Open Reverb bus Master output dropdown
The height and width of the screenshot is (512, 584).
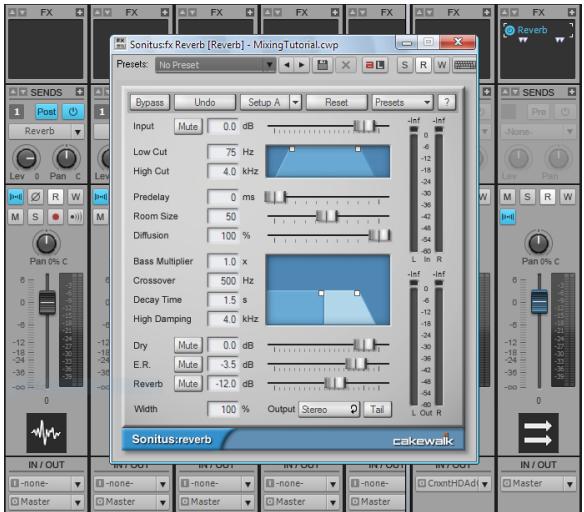(x=538, y=484)
